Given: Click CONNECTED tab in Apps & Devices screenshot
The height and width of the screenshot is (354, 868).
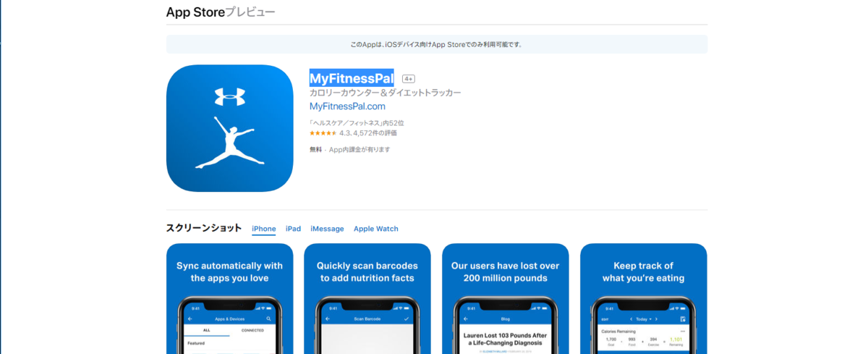Looking at the screenshot, I should tap(252, 330).
